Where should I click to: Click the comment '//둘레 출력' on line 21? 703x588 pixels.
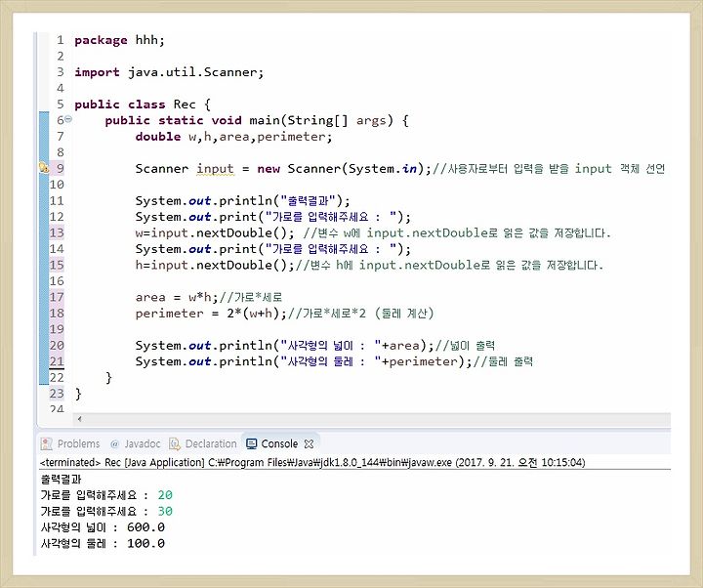503,361
